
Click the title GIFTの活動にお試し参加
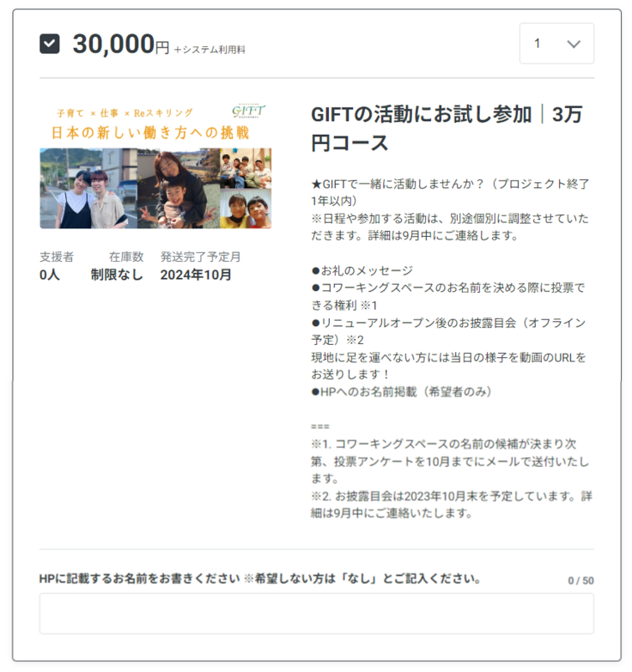coord(421,115)
